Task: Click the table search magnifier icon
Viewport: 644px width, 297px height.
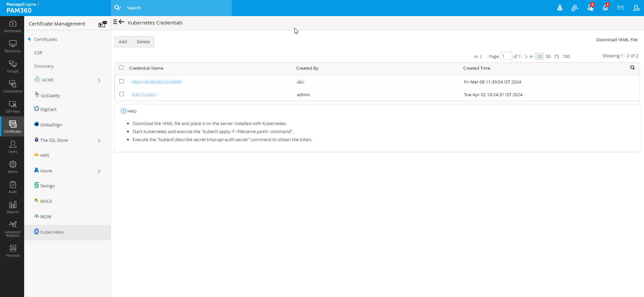Action: pos(632,68)
